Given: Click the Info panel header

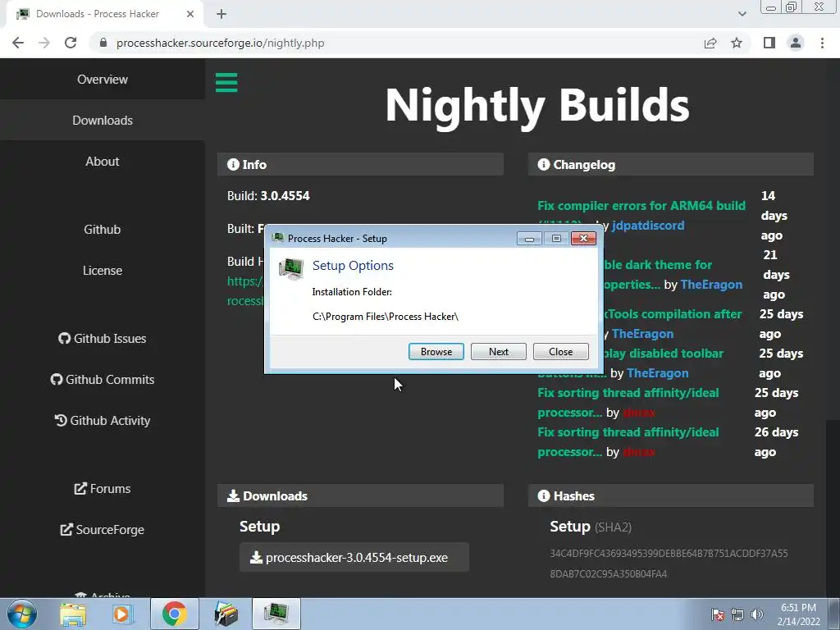Looking at the screenshot, I should pyautogui.click(x=361, y=164).
